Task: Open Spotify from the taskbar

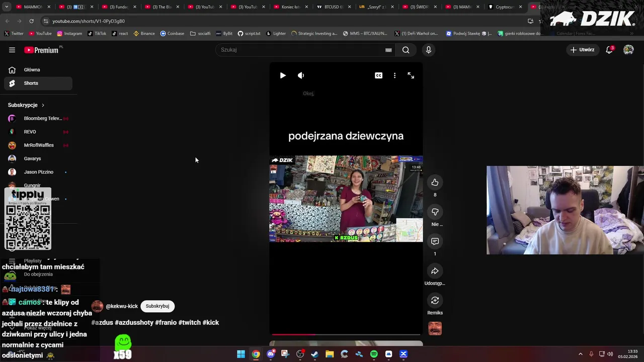Action: click(x=374, y=354)
